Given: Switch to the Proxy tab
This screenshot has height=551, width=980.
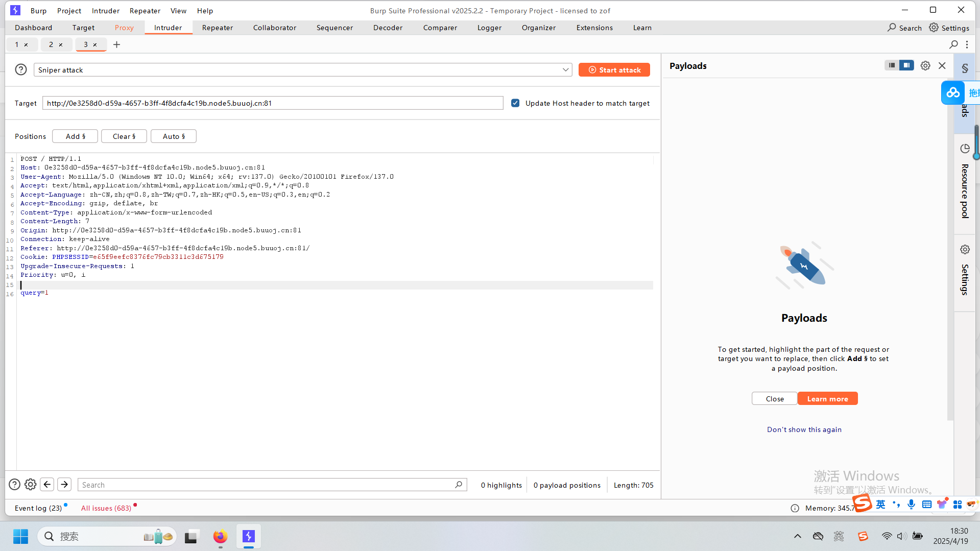Looking at the screenshot, I should [x=124, y=28].
